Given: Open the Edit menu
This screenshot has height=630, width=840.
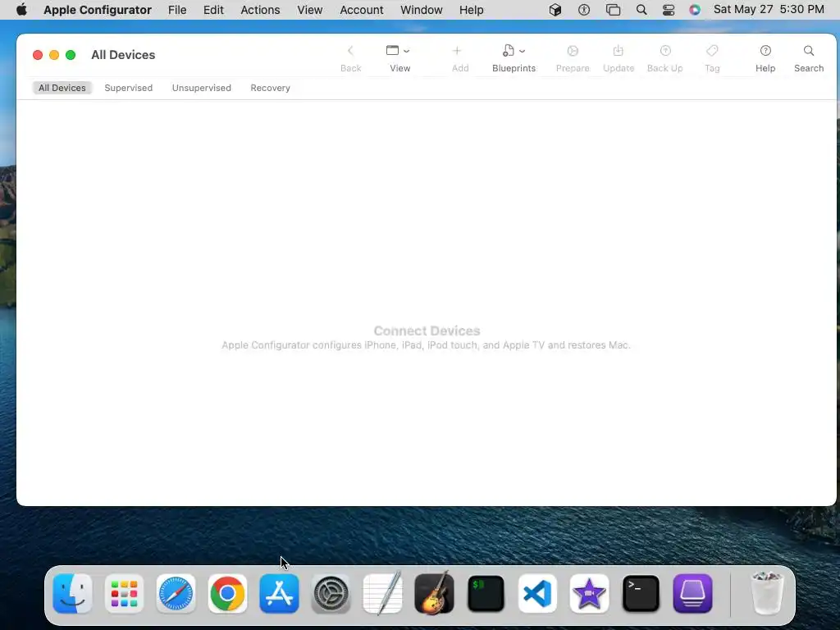Looking at the screenshot, I should (213, 10).
